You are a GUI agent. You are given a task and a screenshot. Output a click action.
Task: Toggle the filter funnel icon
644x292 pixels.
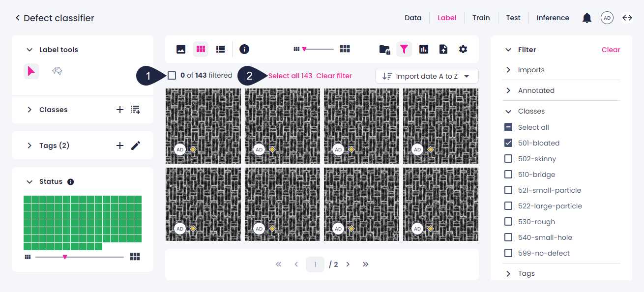pos(404,49)
